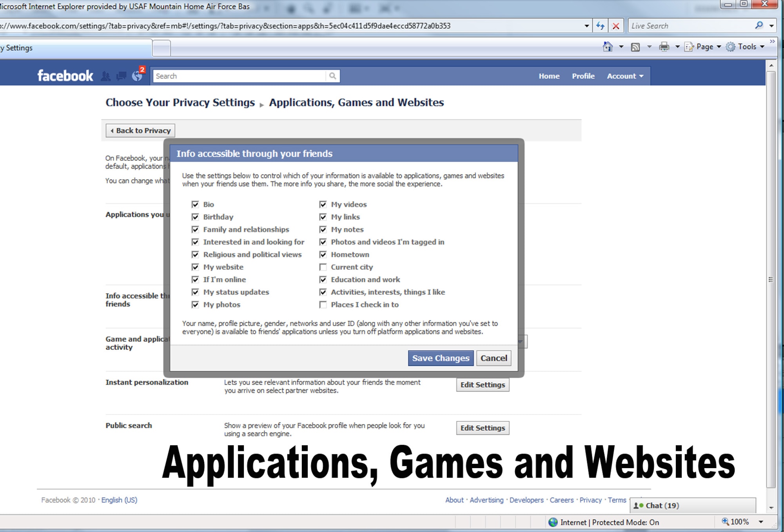The height and width of the screenshot is (532, 784).
Task: Open the Live Search options dropdown
Action: pyautogui.click(x=771, y=26)
